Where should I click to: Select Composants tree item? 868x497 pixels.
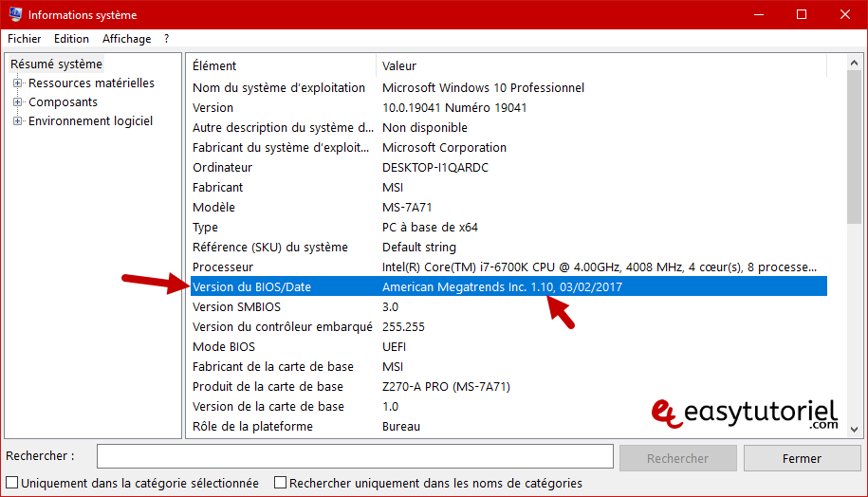pyautogui.click(x=64, y=101)
